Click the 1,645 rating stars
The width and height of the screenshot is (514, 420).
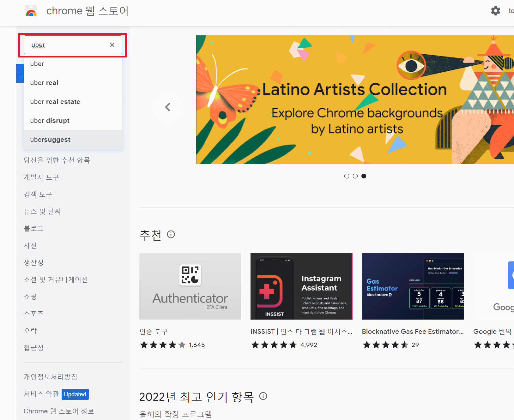tap(163, 345)
